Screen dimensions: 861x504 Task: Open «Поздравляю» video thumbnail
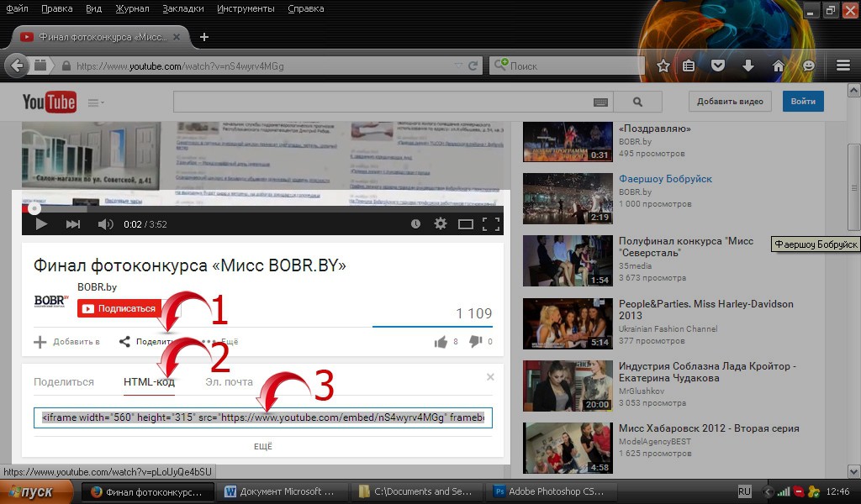[568, 141]
